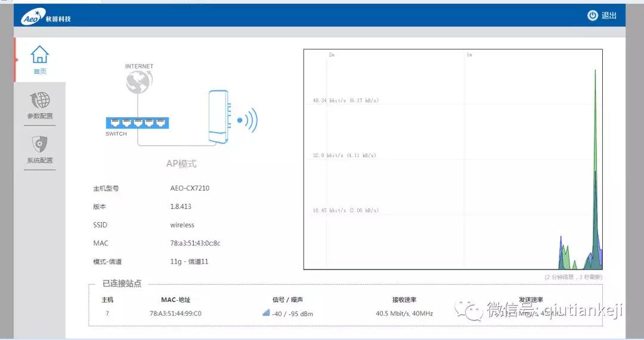Click the MAC-地址 column header

click(175, 300)
